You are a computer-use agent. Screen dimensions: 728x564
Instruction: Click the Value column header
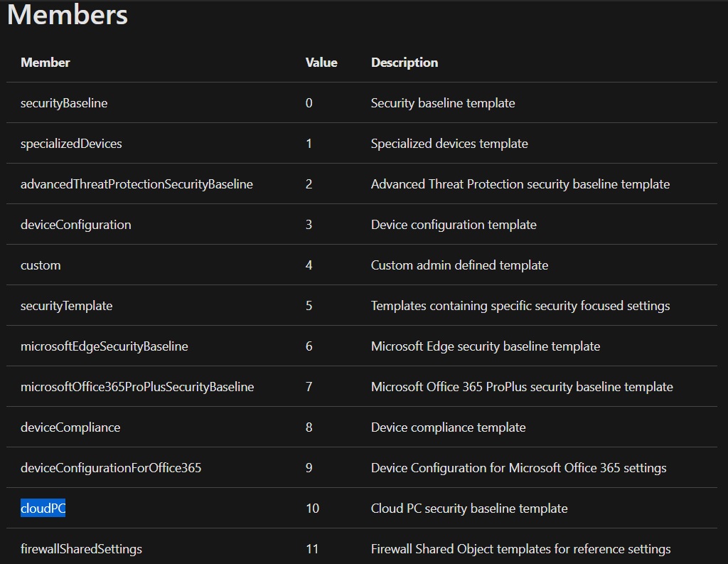point(321,63)
